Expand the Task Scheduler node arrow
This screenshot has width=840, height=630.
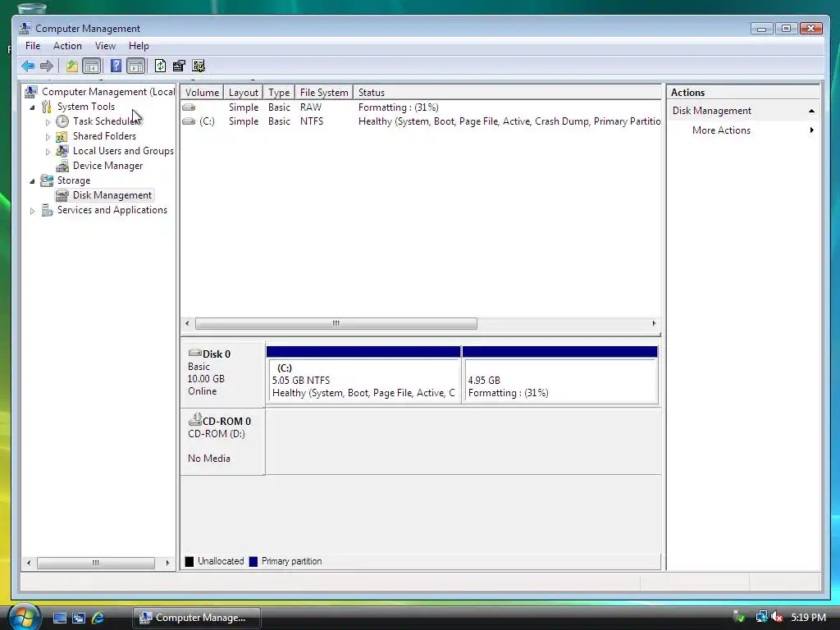click(x=48, y=122)
